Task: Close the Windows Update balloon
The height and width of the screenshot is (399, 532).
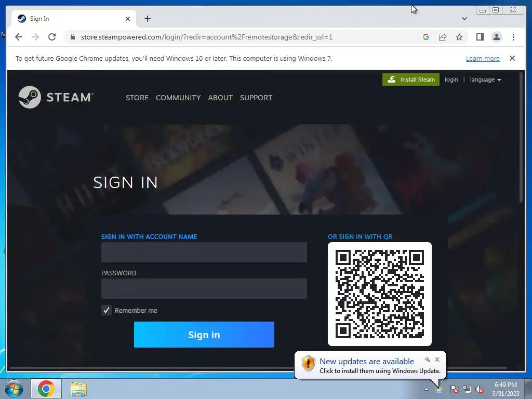Action: tap(437, 360)
